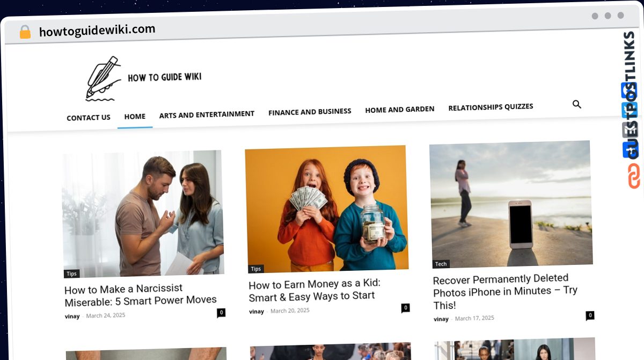The width and height of the screenshot is (644, 360).
Task: Open Recover Permanently Deleted Photos iPhone article
Action: [x=505, y=292]
